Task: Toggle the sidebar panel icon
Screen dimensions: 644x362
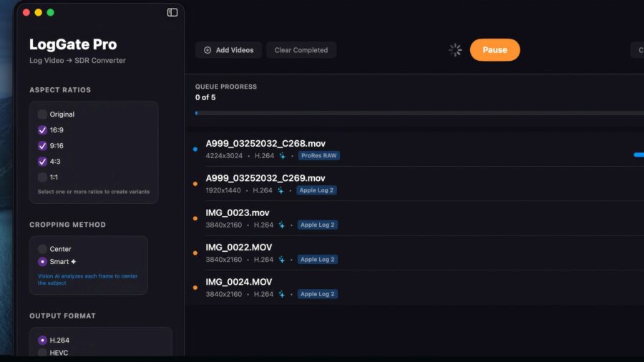Action: pyautogui.click(x=172, y=12)
